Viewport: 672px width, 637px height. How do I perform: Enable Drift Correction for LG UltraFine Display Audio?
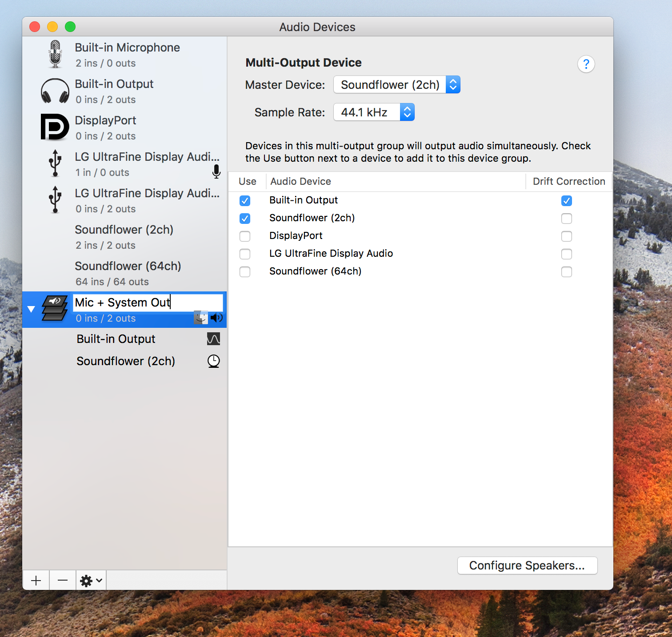click(x=567, y=254)
